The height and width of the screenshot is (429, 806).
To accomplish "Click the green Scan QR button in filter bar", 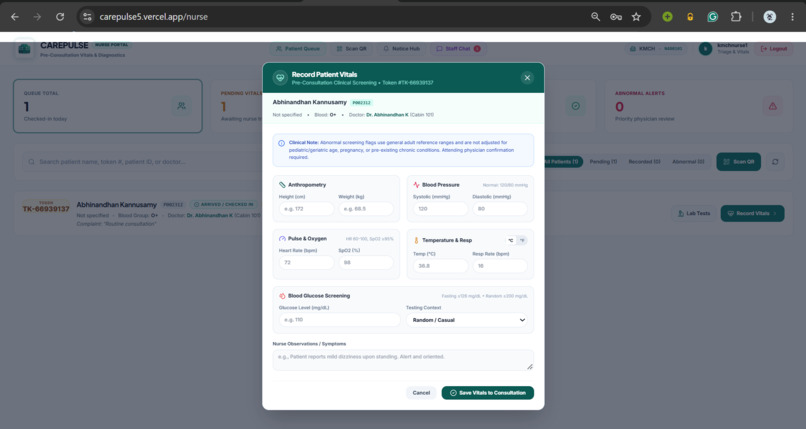I will pos(739,162).
